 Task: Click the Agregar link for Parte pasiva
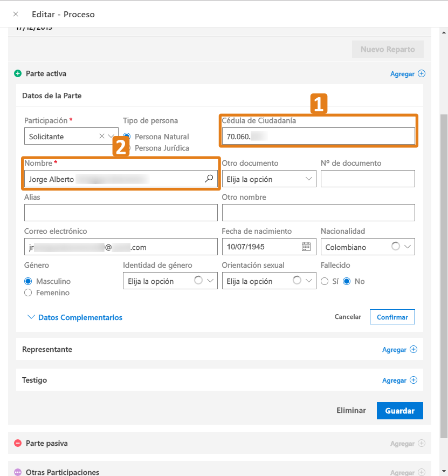402,444
